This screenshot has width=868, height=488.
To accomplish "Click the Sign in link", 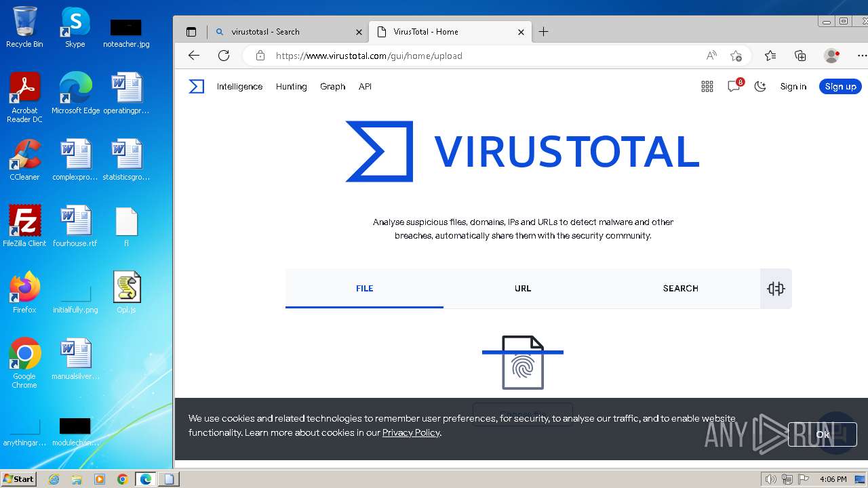I will pos(793,87).
